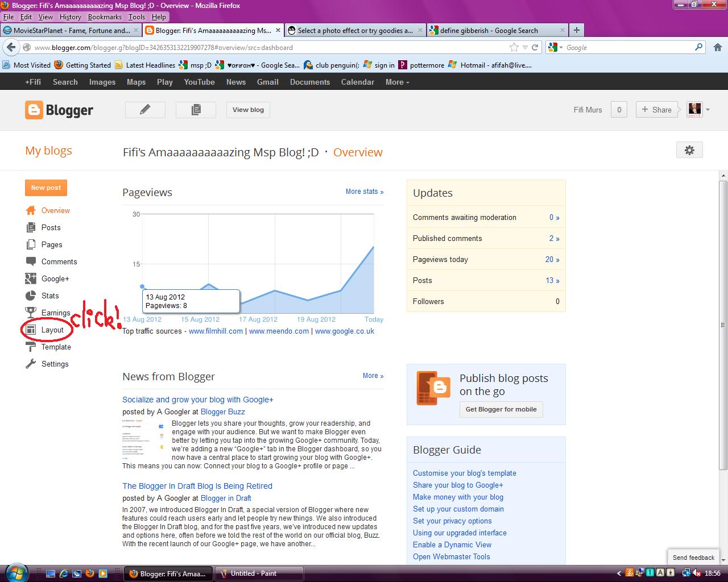The width and height of the screenshot is (728, 582).
Task: Open Blogger In Draft Being Retired article
Action: click(197, 486)
